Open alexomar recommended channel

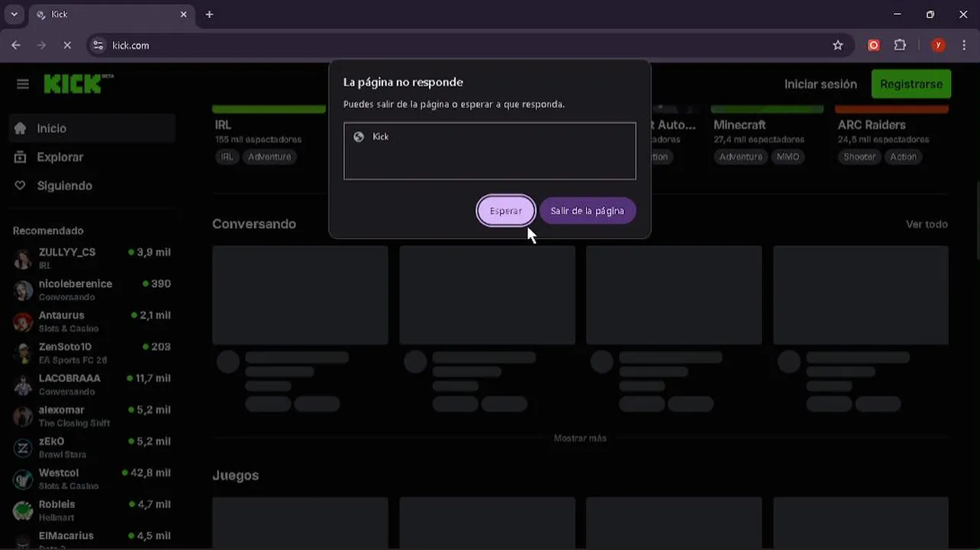coord(92,416)
